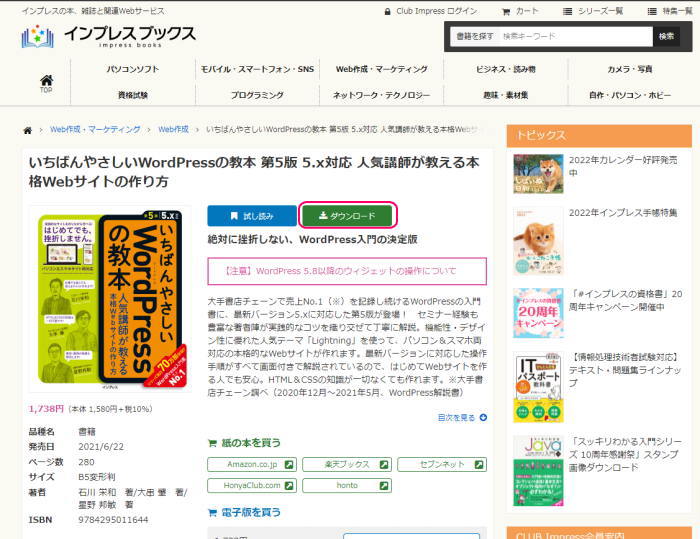Click 目次を見る expander

coord(462,418)
